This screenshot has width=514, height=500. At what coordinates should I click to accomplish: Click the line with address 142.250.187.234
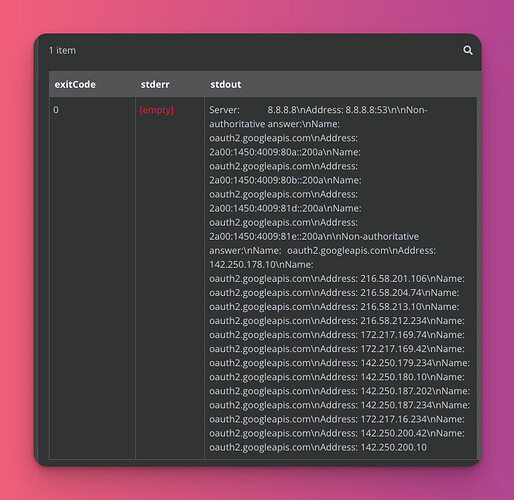click(x=339, y=405)
